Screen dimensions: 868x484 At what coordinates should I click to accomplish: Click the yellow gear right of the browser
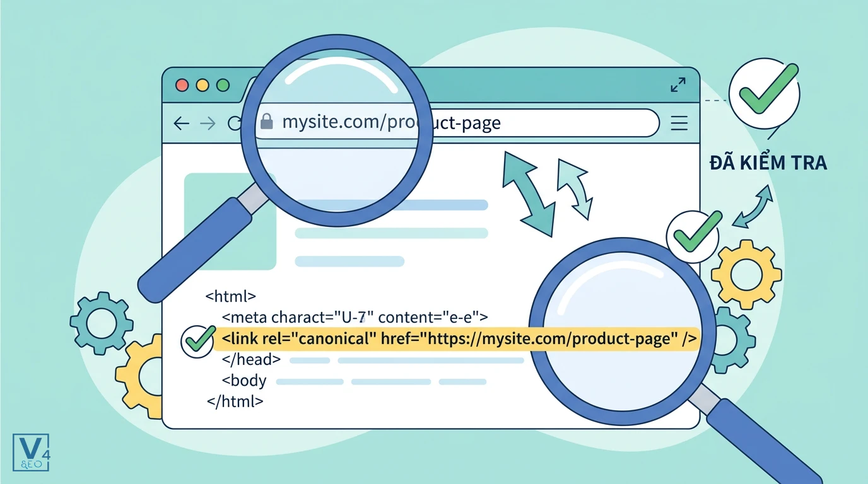tap(746, 274)
